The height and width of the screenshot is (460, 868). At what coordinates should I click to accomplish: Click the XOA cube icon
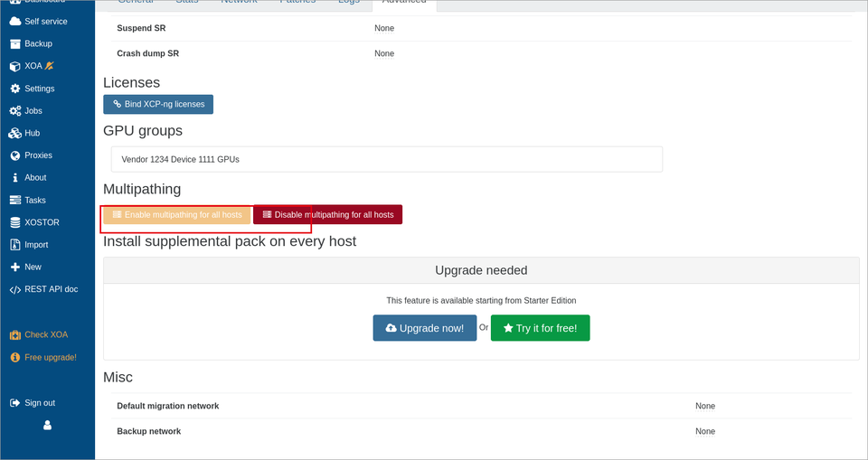pyautogui.click(x=15, y=66)
